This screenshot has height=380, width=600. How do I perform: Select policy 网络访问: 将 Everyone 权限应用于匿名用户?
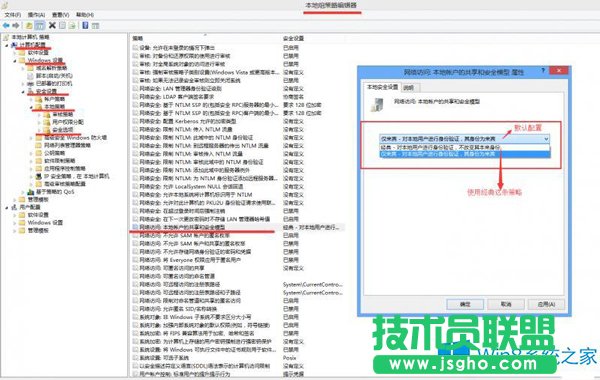pyautogui.click(x=190, y=260)
